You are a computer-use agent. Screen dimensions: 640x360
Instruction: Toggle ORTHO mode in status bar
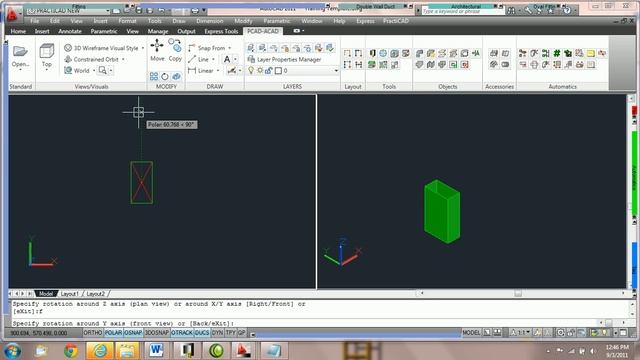[93, 333]
